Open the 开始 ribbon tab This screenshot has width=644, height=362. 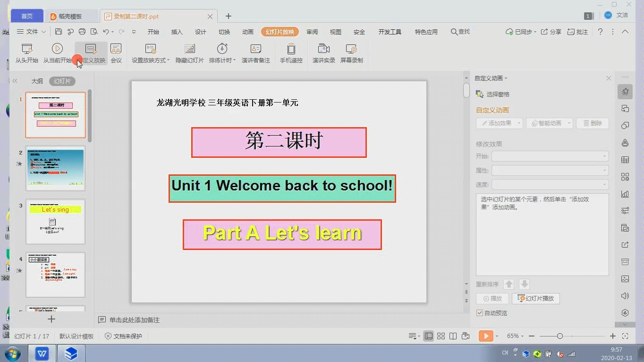coord(153,32)
